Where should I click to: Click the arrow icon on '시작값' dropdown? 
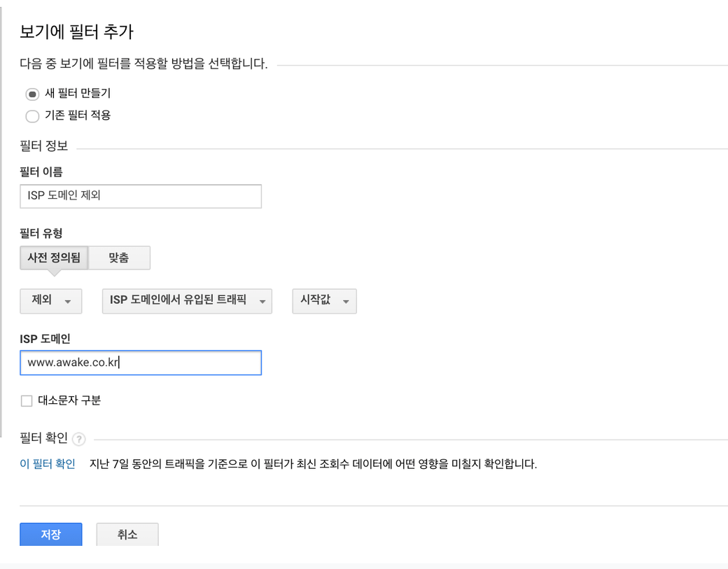[x=346, y=302]
